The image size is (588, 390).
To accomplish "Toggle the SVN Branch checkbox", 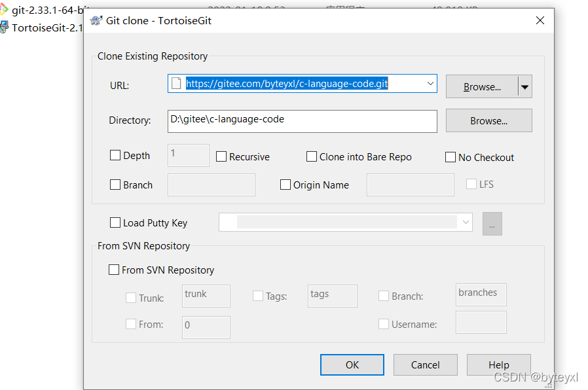I will pyautogui.click(x=384, y=296).
